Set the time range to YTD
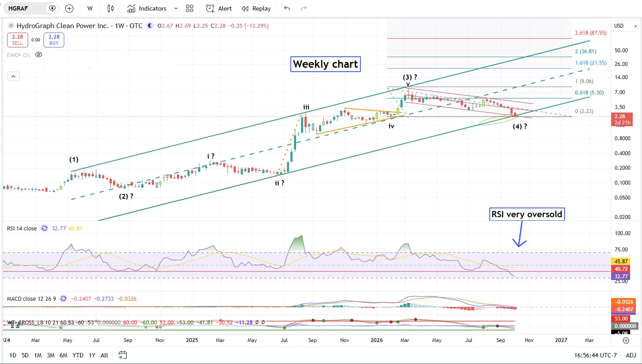 tap(78, 355)
